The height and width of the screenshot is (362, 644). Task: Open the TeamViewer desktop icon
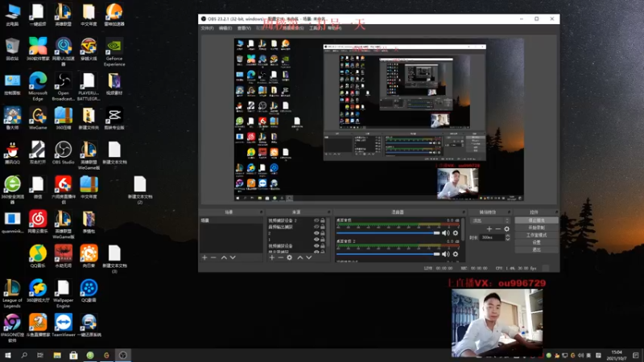tap(64, 326)
